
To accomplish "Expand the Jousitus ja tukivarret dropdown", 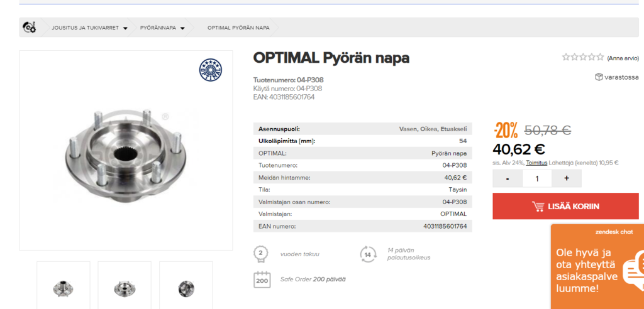I will tap(125, 28).
